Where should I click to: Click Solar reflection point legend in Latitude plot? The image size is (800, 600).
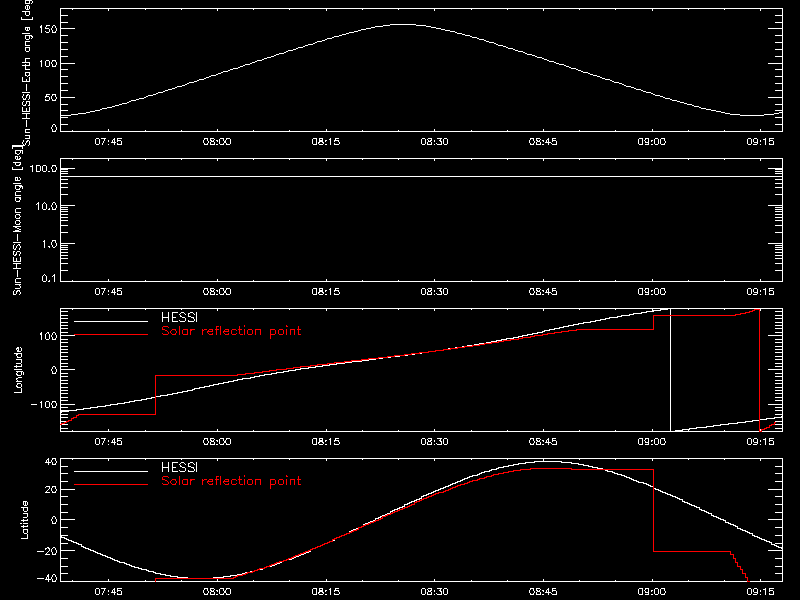tap(231, 481)
